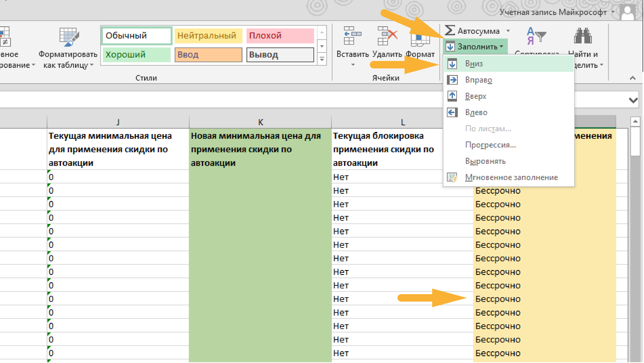Choose Fill Up from menu
The width and height of the screenshot is (644, 363).
(x=475, y=96)
